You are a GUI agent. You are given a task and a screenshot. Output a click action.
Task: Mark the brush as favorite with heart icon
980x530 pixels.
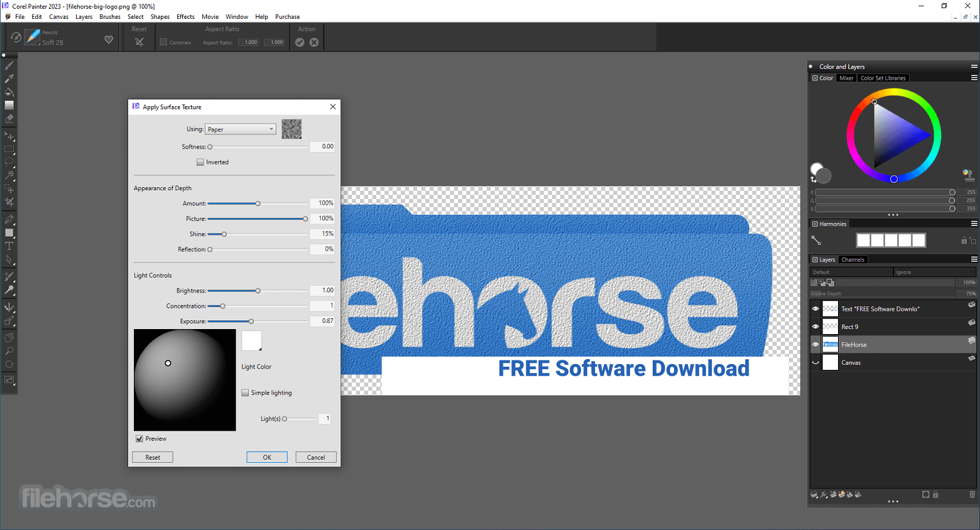point(109,40)
